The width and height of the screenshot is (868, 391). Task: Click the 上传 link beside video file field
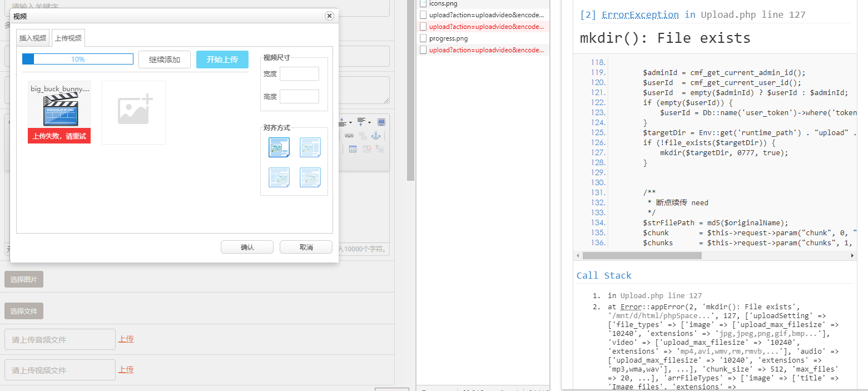(x=126, y=370)
